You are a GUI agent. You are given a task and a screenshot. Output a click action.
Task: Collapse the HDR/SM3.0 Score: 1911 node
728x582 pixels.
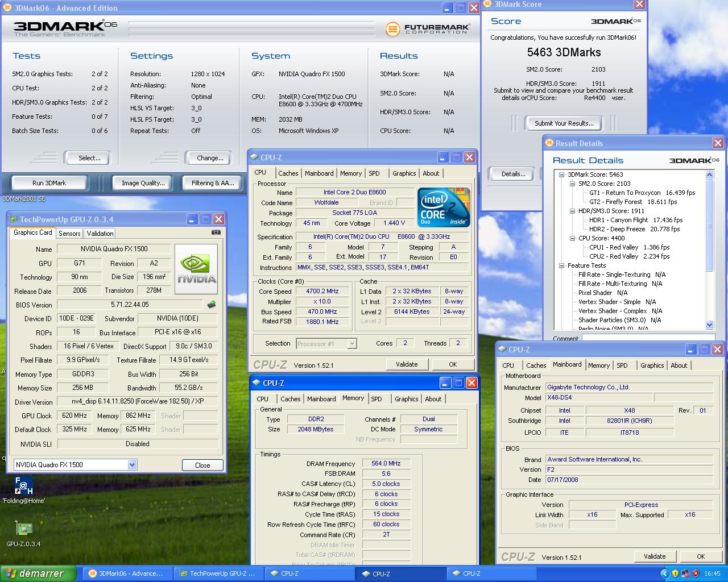[x=573, y=211]
